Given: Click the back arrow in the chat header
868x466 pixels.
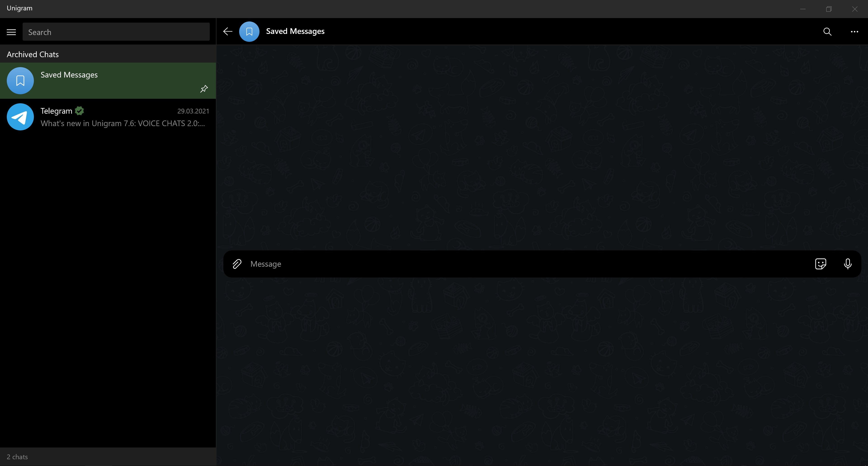Looking at the screenshot, I should [227, 31].
